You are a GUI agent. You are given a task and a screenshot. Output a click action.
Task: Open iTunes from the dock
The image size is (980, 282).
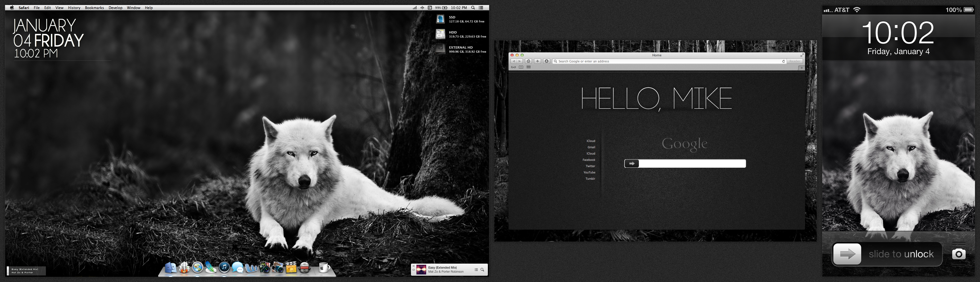point(224,267)
